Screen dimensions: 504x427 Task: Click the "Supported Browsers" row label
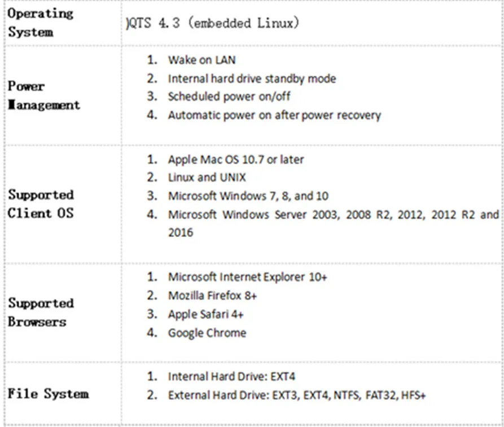41,312
